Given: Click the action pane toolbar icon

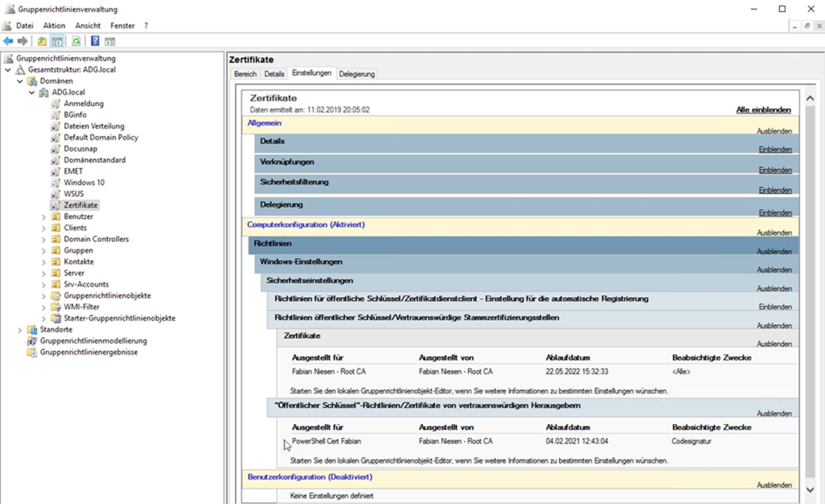Looking at the screenshot, I should point(110,42).
